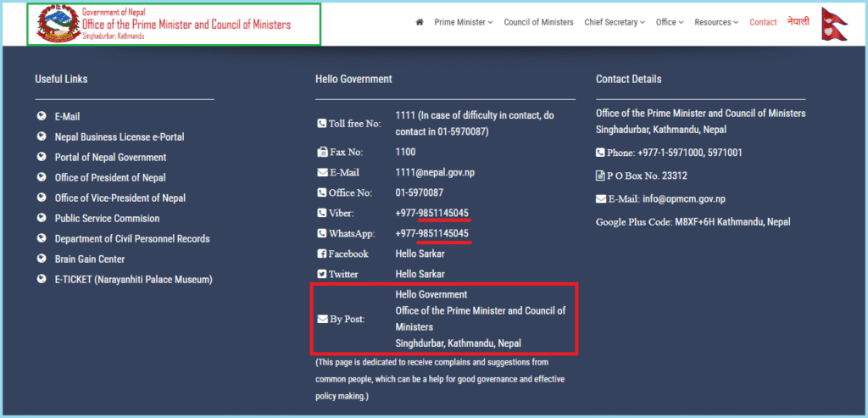Click the Fax No icon
This screenshot has width=868, height=418.
pos(321,153)
